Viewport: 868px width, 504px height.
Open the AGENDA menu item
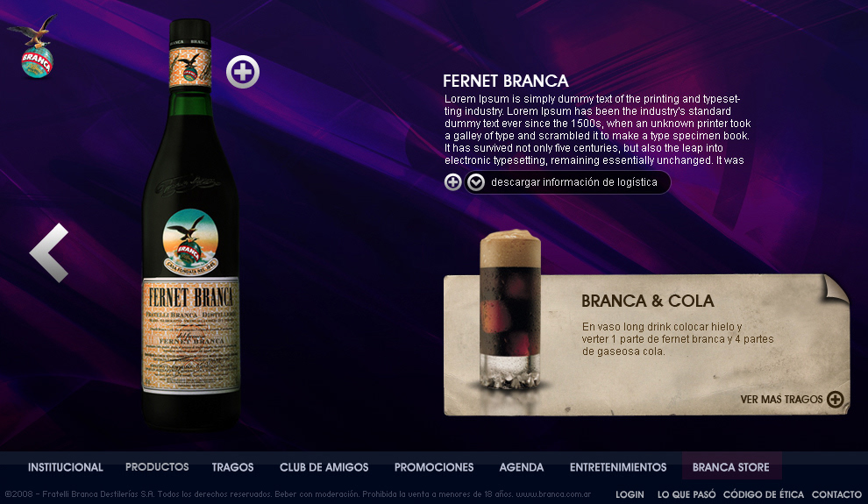(522, 467)
